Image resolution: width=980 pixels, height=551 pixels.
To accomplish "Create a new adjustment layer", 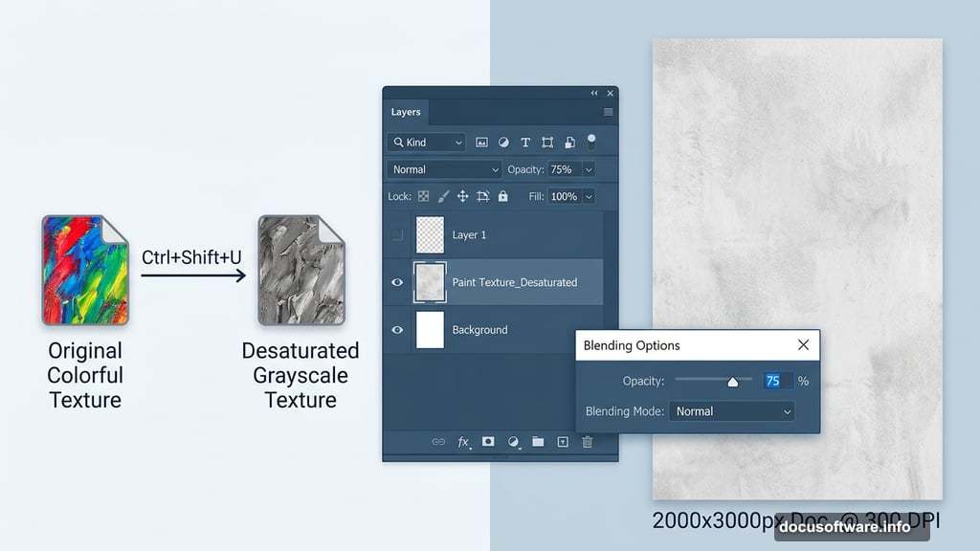I will (x=514, y=442).
